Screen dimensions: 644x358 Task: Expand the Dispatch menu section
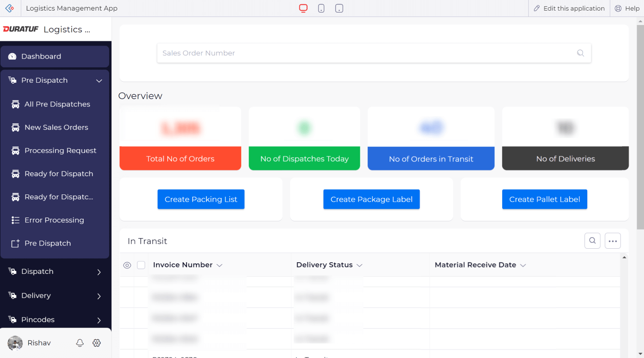point(99,272)
